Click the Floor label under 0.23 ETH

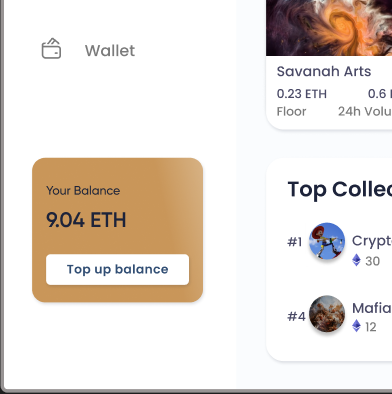pos(291,111)
